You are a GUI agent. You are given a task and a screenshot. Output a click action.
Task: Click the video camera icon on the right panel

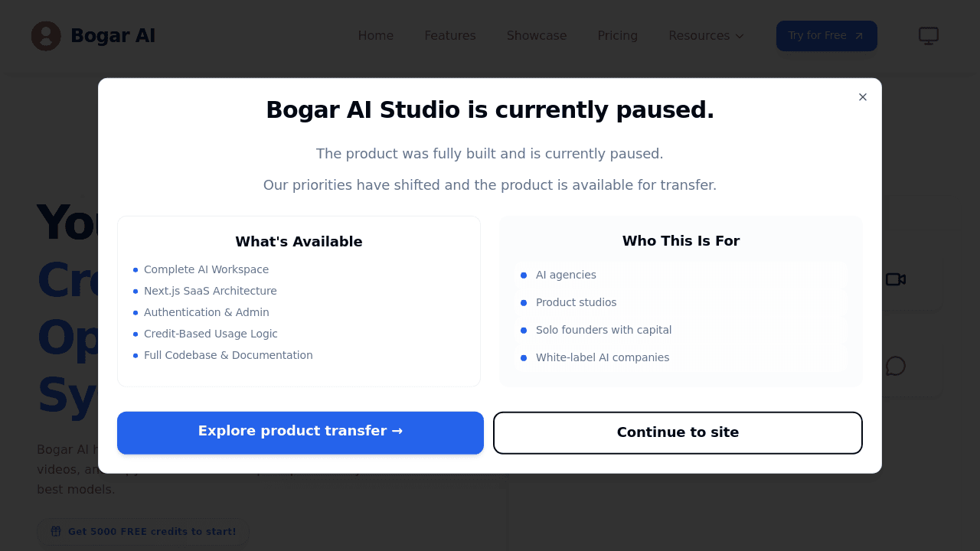coord(895,279)
